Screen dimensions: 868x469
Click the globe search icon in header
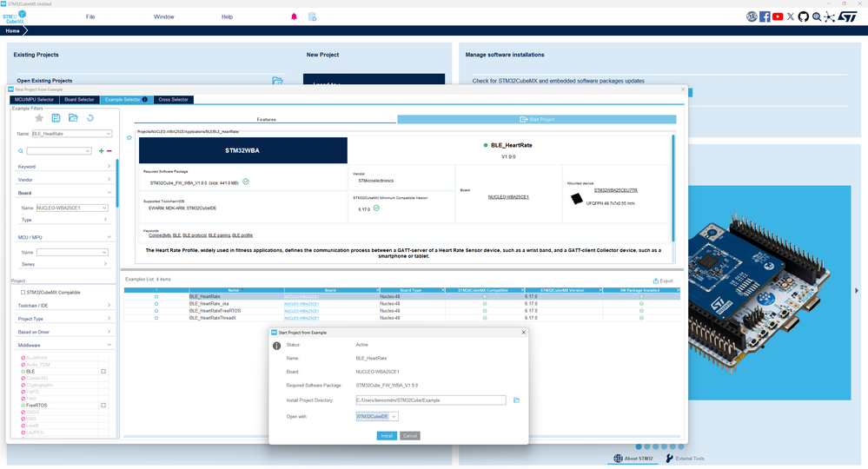(817, 17)
